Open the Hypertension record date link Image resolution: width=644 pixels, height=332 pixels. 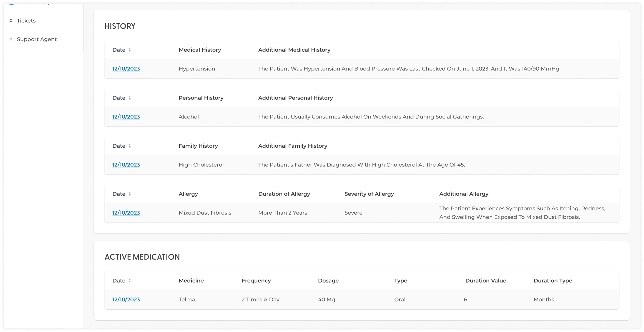[x=126, y=69]
